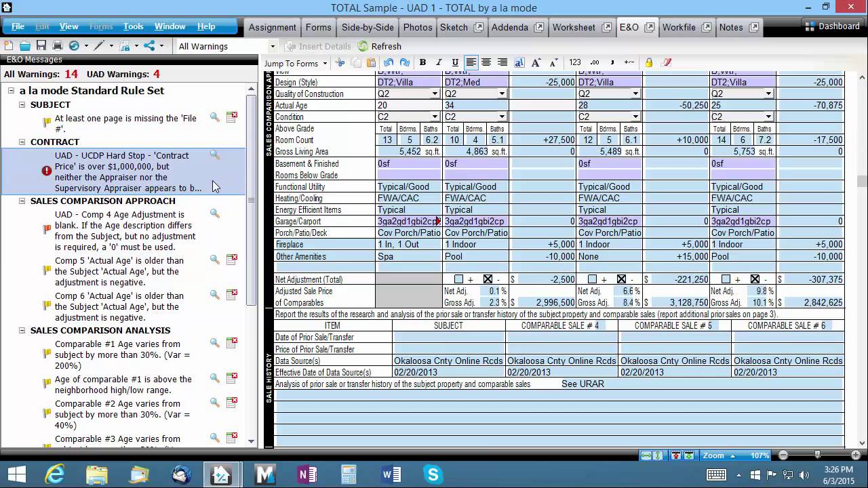Toggle italic text formatting
The image size is (868, 488).
click(438, 63)
